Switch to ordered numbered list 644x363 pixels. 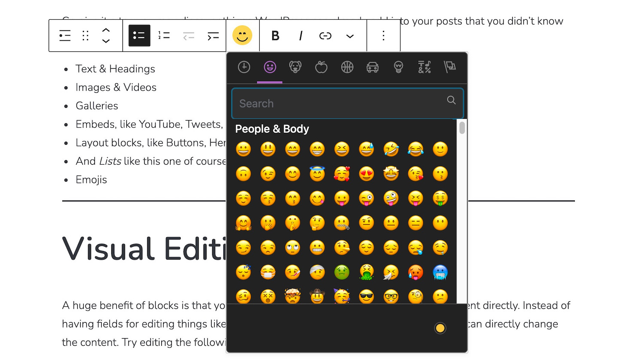[164, 36]
